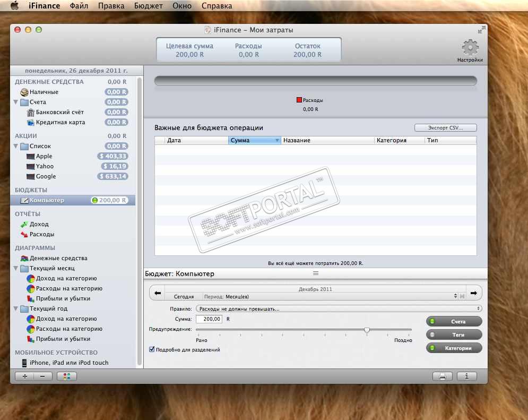
Task: Click the Денежные средства chart icon
Action: point(24,259)
